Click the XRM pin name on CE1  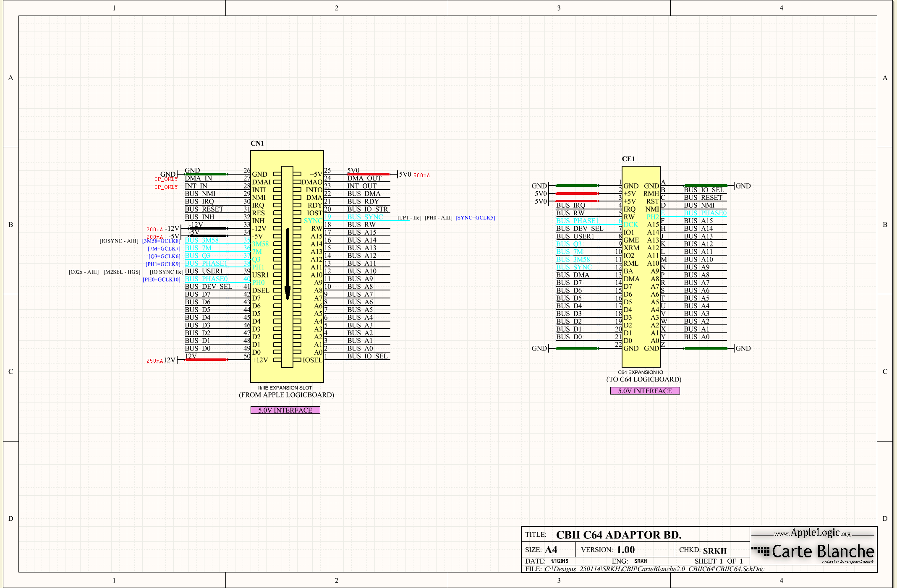click(631, 248)
